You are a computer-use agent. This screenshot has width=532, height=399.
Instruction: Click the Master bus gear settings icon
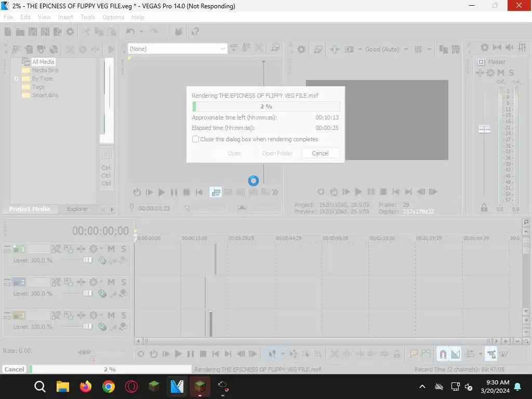[x=490, y=73]
